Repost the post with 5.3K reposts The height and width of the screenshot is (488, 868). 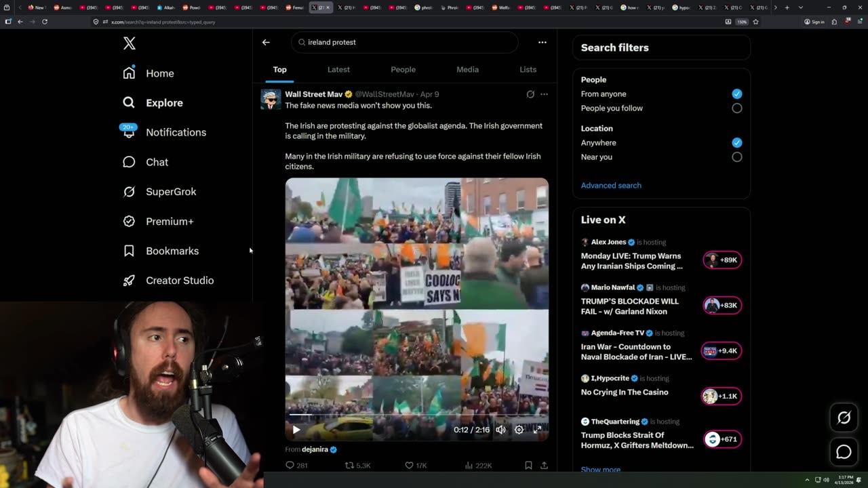coord(357,466)
